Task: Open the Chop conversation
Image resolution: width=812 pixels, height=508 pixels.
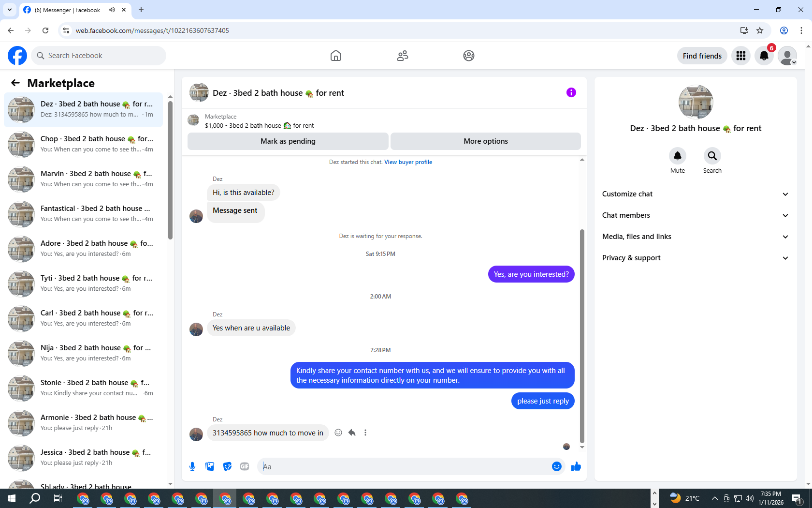Action: [x=83, y=144]
